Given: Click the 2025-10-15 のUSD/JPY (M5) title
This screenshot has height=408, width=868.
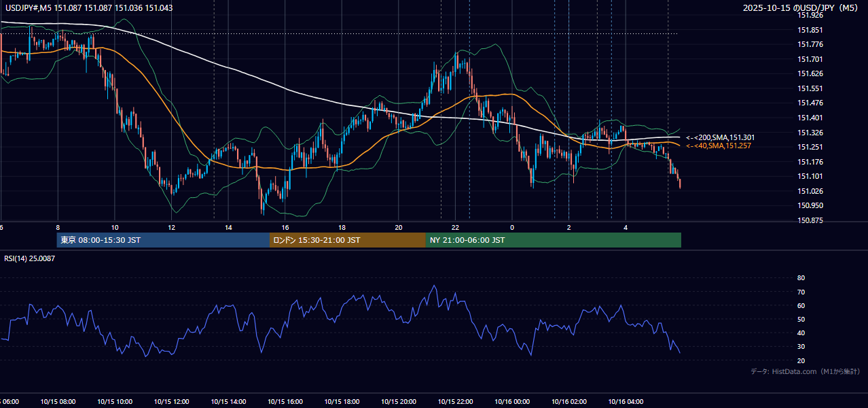Looking at the screenshot, I should (x=801, y=7).
